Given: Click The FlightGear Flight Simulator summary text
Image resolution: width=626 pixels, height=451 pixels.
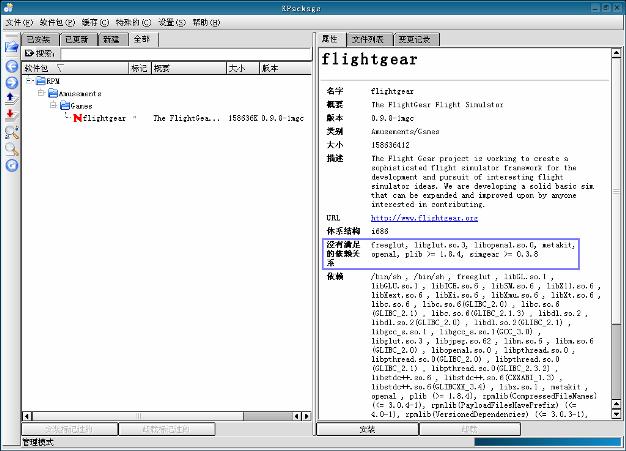Looking at the screenshot, I should pos(437,105).
